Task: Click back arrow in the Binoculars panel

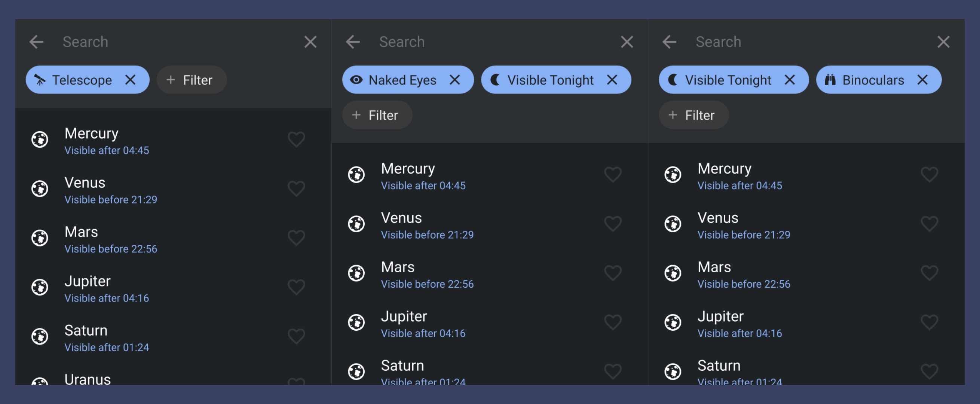Action: (669, 42)
